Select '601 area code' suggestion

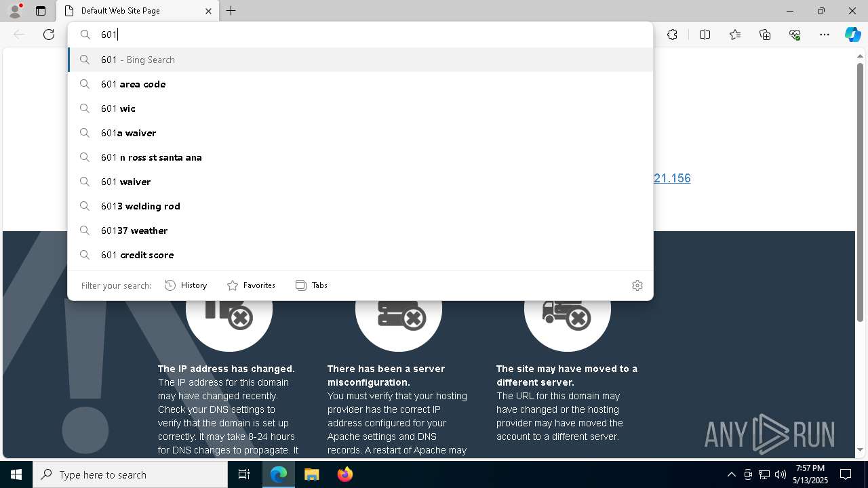[x=360, y=84]
